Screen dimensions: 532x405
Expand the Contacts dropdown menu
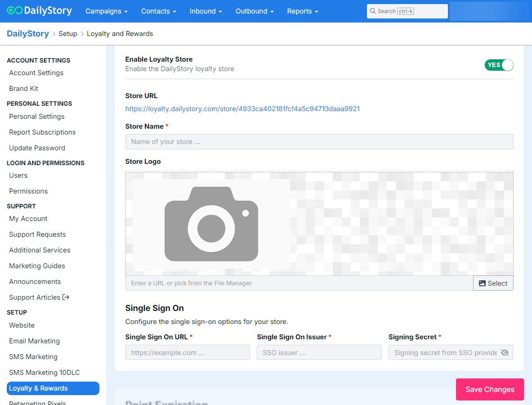[x=158, y=11]
